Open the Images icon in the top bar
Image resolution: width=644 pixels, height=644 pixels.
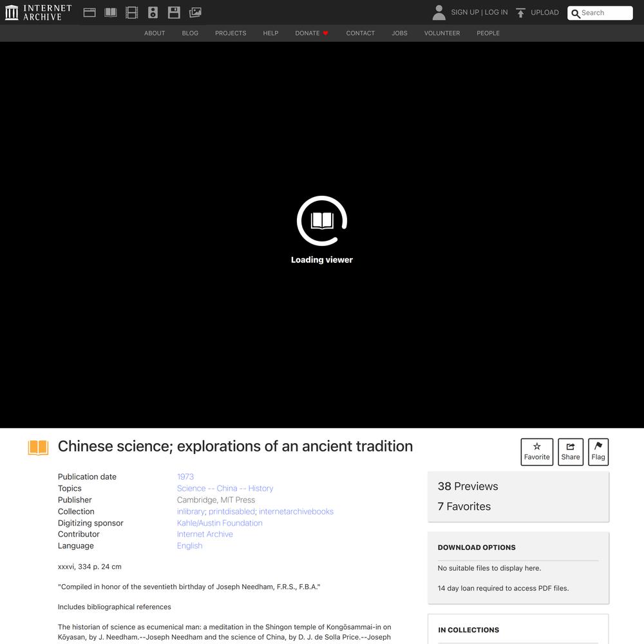click(195, 13)
